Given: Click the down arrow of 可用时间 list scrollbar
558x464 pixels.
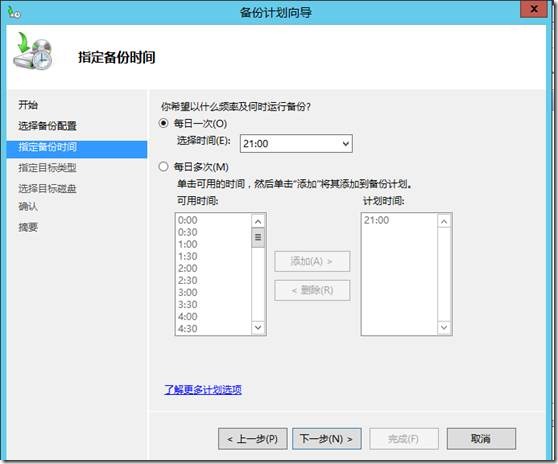Looking at the screenshot, I should 258,327.
